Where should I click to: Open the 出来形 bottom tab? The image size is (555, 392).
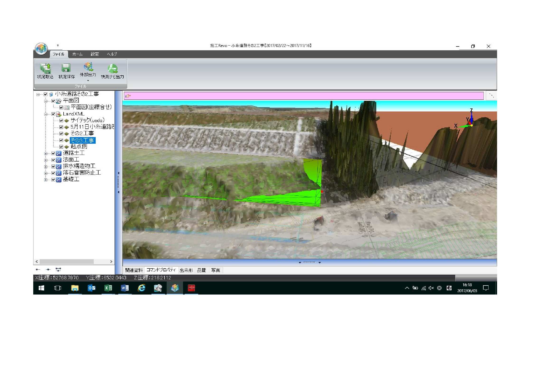[x=186, y=270]
